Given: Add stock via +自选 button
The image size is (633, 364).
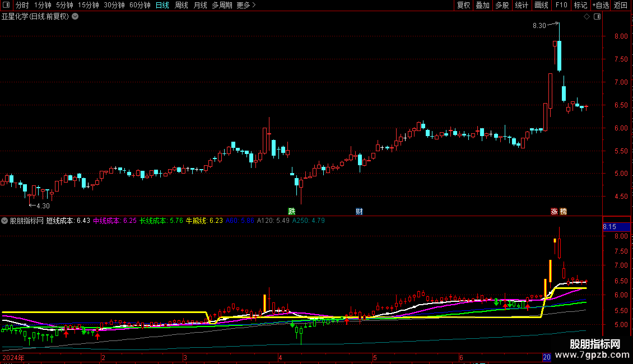Looking at the screenshot, I should (x=601, y=5).
